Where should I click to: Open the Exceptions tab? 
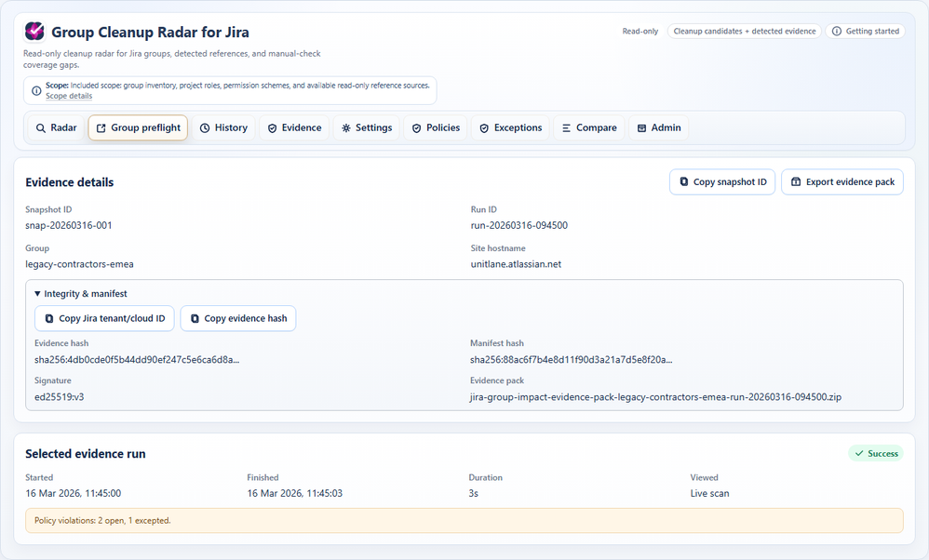click(x=510, y=127)
